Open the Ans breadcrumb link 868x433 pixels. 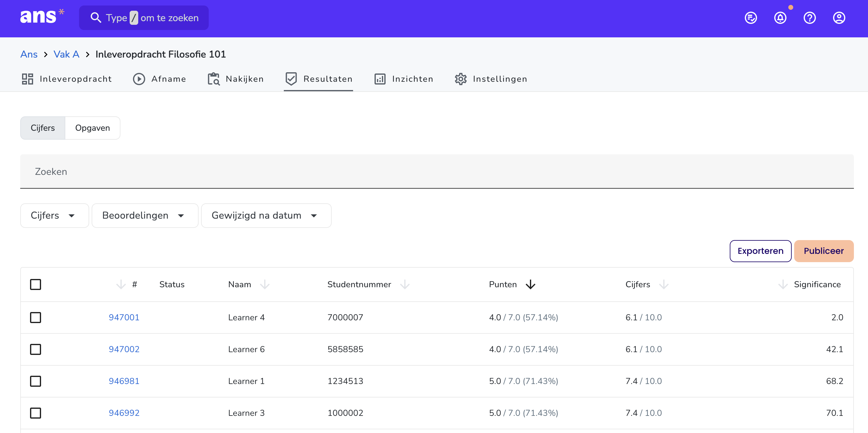(x=29, y=54)
